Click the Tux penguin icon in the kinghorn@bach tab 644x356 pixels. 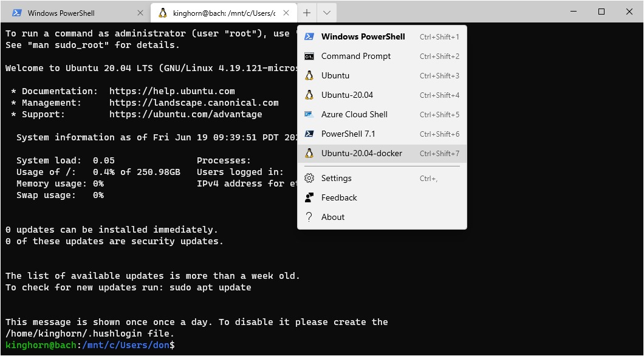tap(162, 13)
